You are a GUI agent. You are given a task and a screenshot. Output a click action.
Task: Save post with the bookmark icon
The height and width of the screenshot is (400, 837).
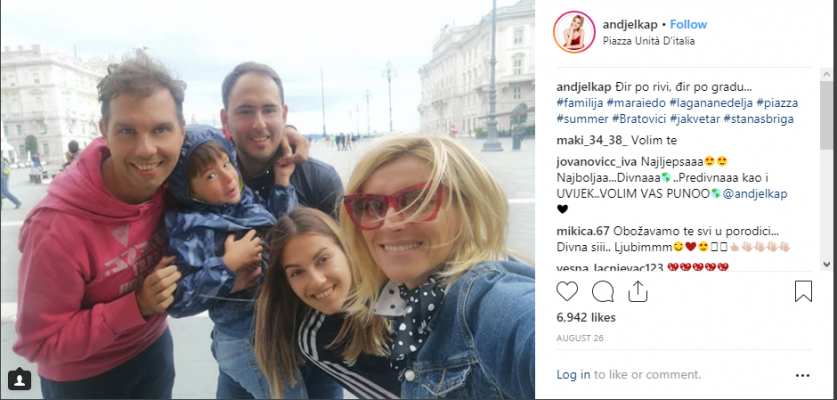[x=803, y=292]
